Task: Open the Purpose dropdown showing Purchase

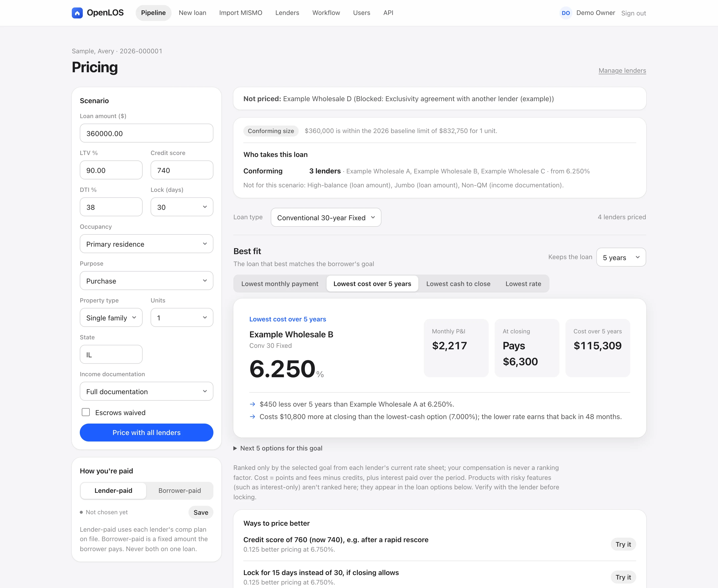Action: (146, 281)
